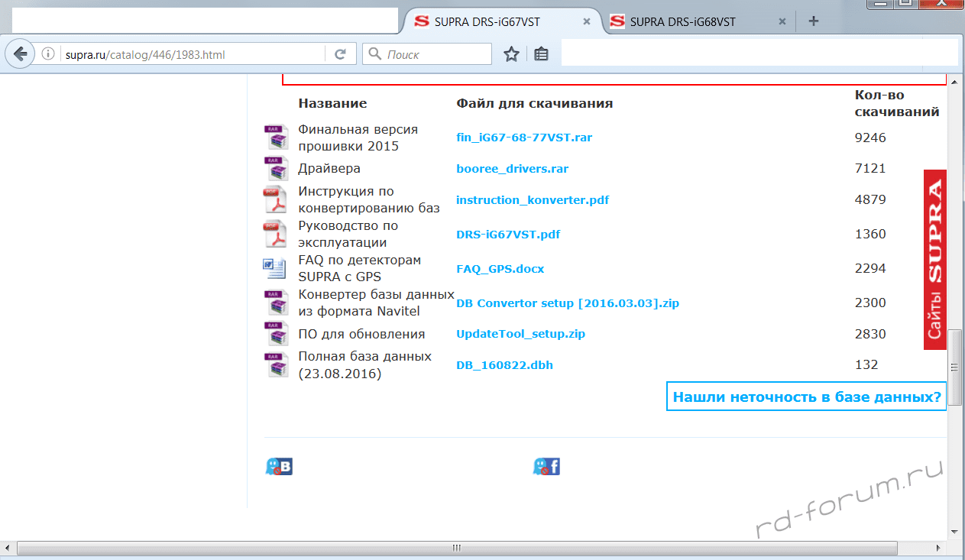Image resolution: width=965 pixels, height=560 pixels.
Task: Click the browser Back arrow button
Action: tap(20, 53)
